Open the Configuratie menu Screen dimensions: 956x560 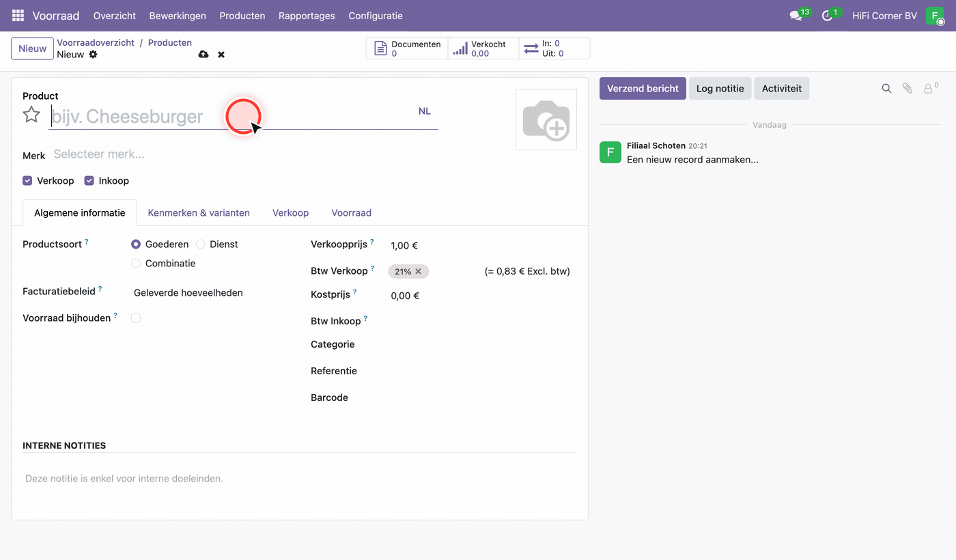[x=376, y=16]
